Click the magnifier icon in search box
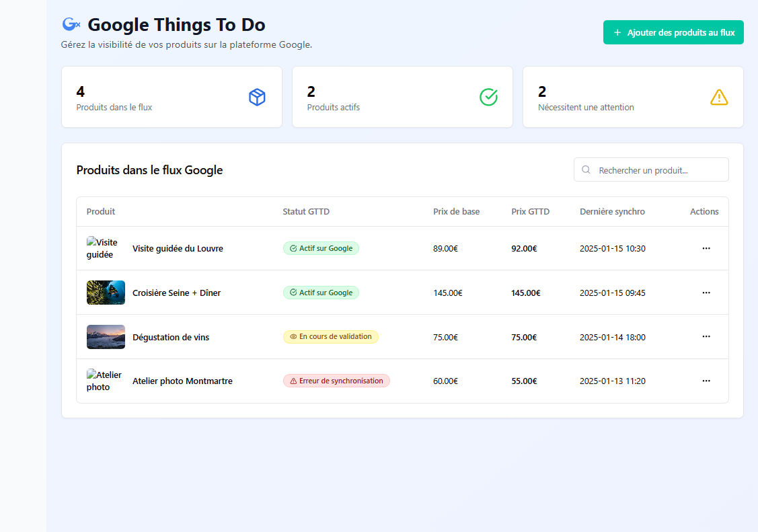 (x=586, y=170)
